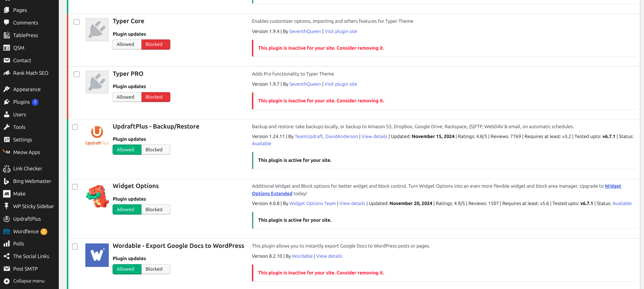Set Typer PRO updates to Allowed

pyautogui.click(x=125, y=97)
